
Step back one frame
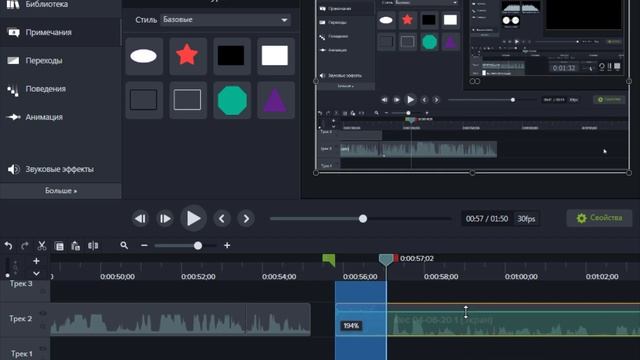(x=140, y=219)
